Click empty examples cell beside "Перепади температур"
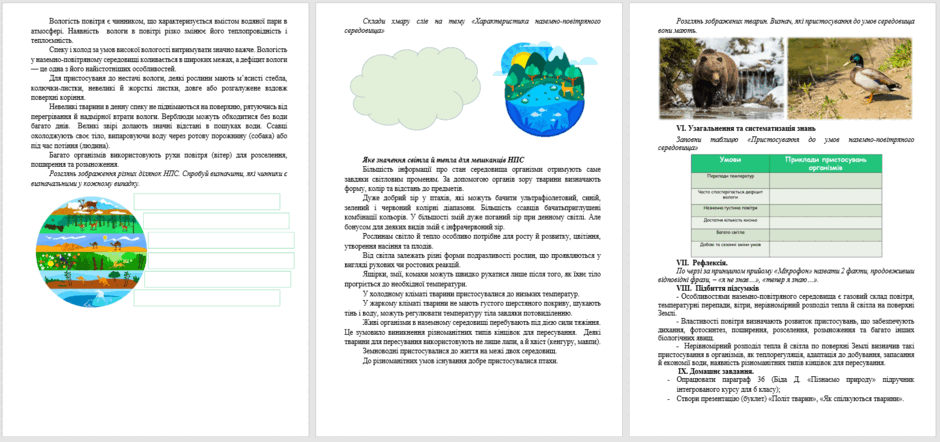 point(825,180)
